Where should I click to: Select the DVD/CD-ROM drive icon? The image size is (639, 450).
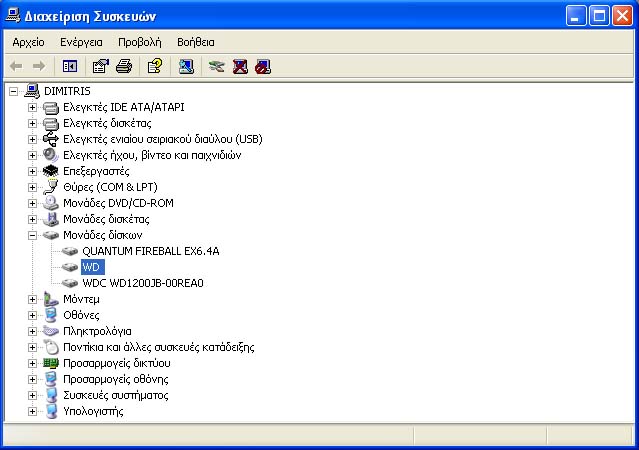(x=51, y=203)
